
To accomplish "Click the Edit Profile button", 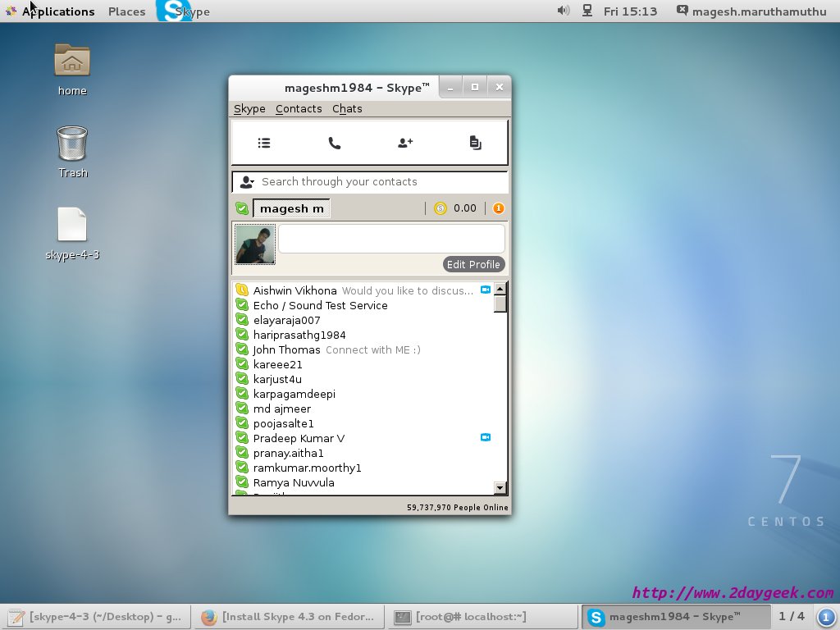I will 473,264.
